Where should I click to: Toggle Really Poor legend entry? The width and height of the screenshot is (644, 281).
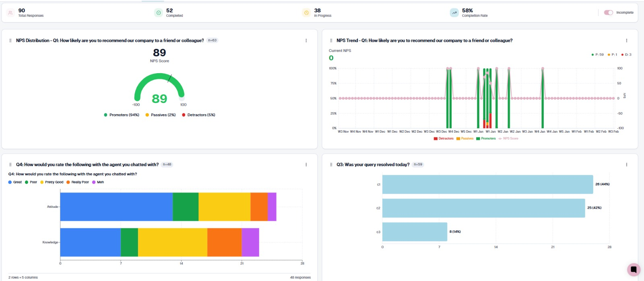point(78,182)
